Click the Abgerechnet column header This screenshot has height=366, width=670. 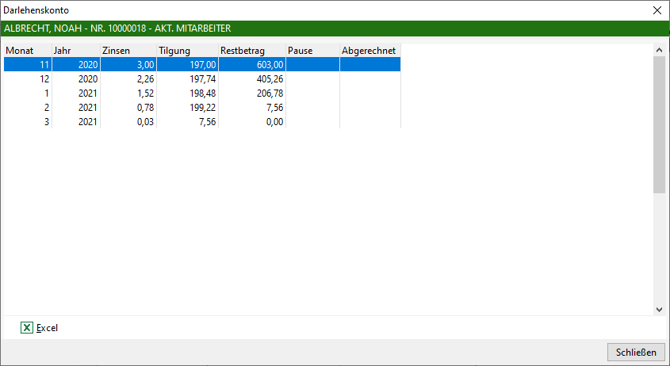[370, 50]
